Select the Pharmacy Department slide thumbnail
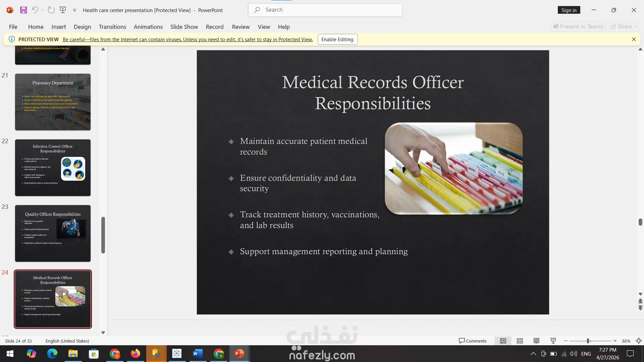The height and width of the screenshot is (362, 644). pyautogui.click(x=53, y=102)
